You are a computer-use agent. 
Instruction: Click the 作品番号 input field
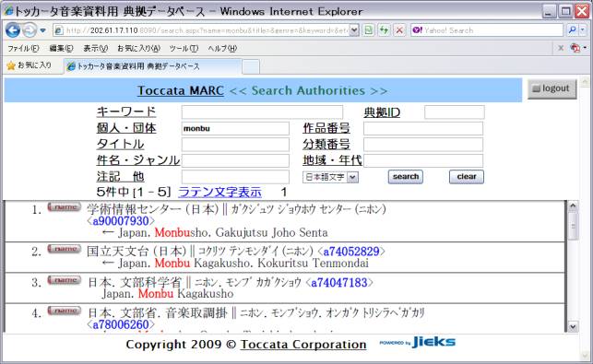pos(423,128)
